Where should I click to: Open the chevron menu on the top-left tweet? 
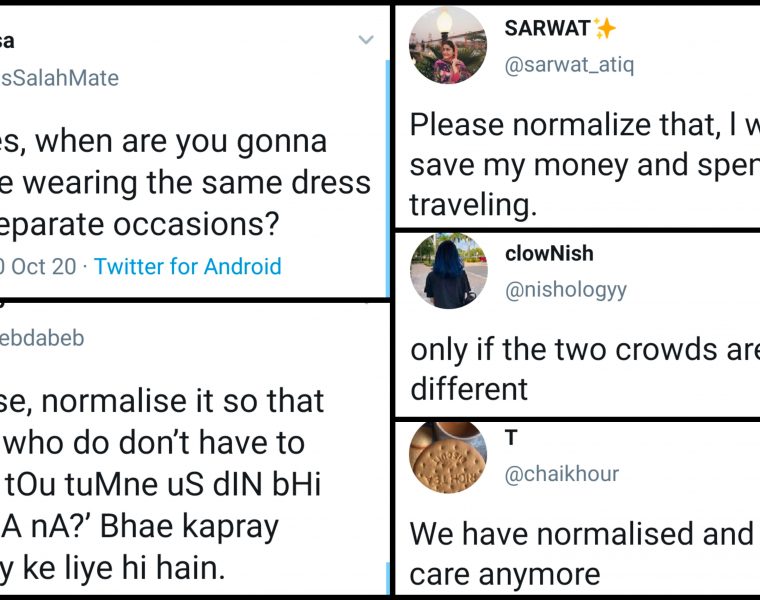[x=366, y=40]
